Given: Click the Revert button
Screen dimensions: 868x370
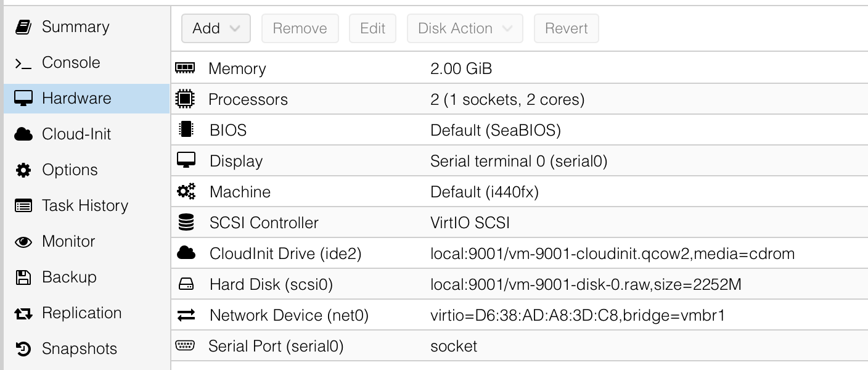Looking at the screenshot, I should [566, 28].
